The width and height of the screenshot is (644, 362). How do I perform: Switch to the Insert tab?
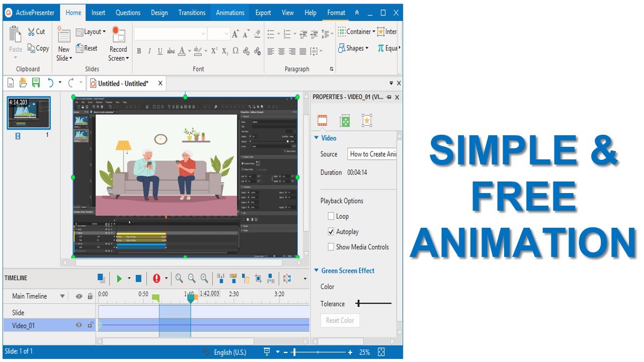point(99,13)
